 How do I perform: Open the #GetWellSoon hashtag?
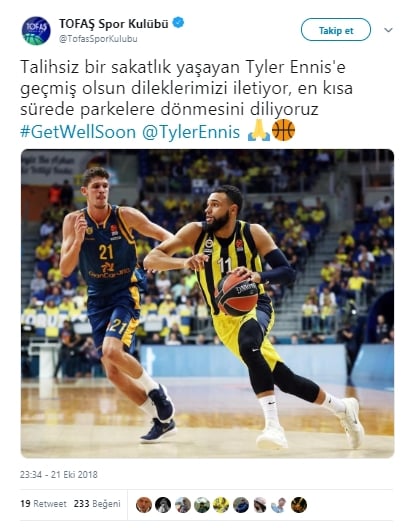pyautogui.click(x=78, y=132)
